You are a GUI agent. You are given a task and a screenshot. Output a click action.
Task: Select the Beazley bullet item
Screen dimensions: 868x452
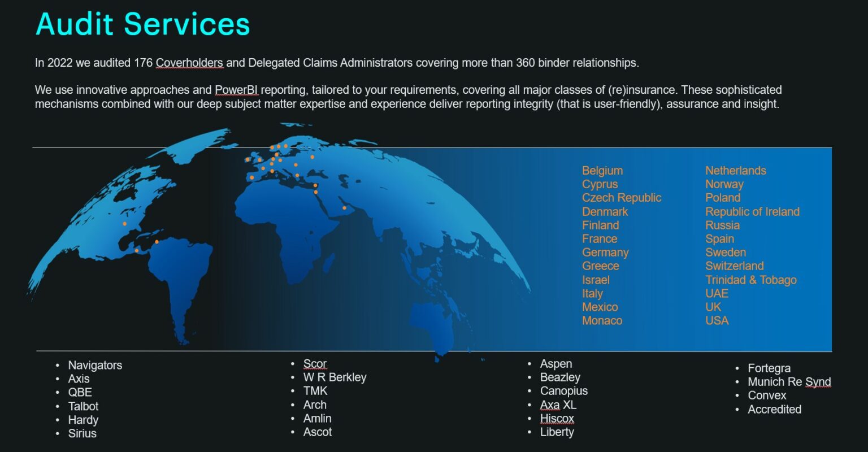click(560, 377)
